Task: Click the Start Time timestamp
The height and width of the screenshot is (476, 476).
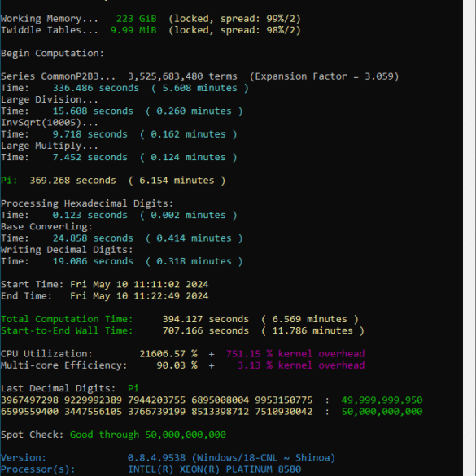Action: (139, 285)
